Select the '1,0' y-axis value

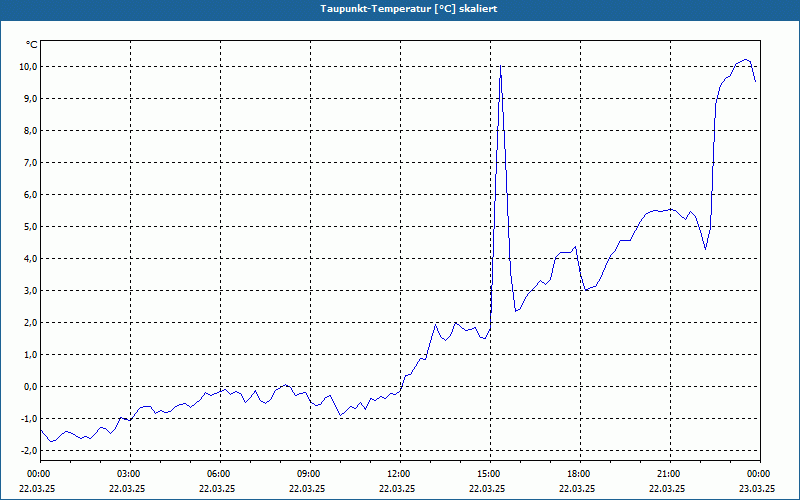30,354
